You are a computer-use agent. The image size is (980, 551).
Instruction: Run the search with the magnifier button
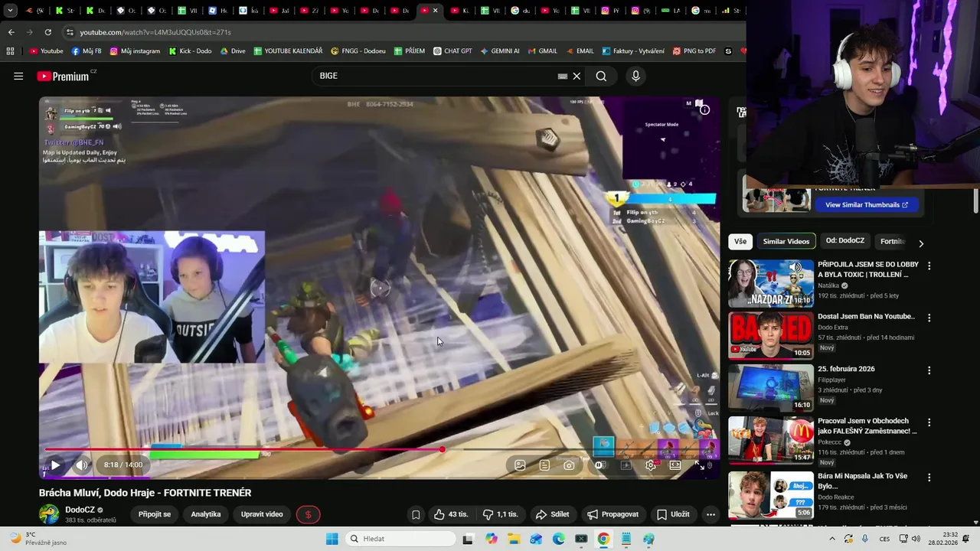601,76
